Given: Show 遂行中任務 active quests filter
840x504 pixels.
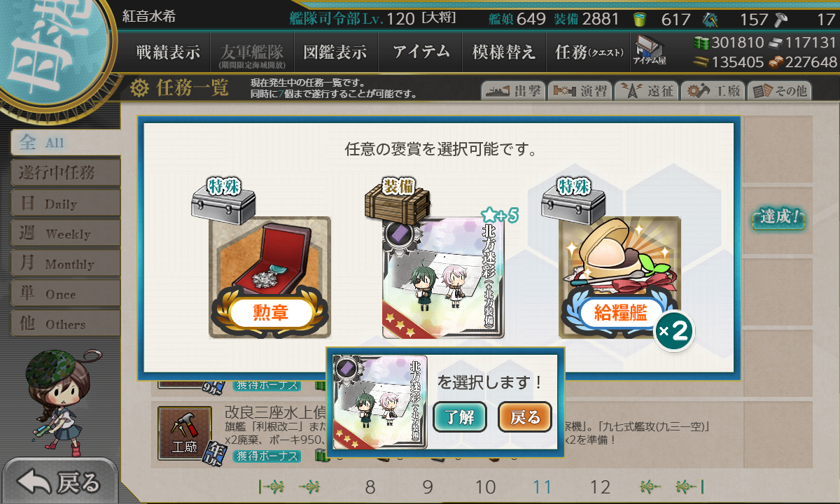Looking at the screenshot, I should pos(65,173).
